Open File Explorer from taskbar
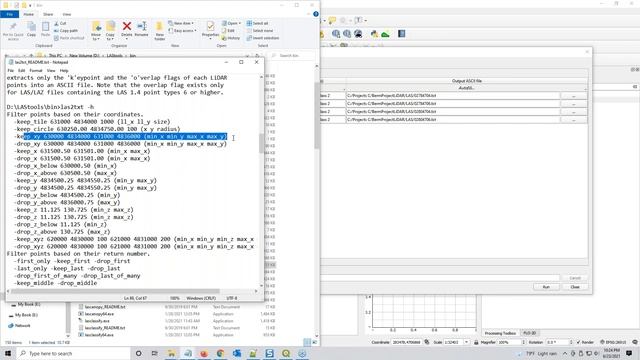640x360 pixels. coord(171,353)
